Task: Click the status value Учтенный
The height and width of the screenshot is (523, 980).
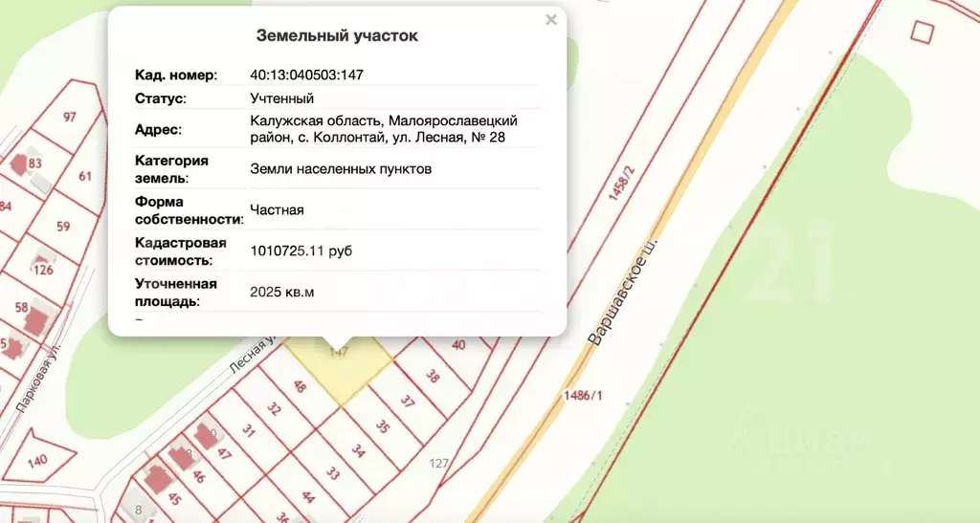Action: coord(282,98)
